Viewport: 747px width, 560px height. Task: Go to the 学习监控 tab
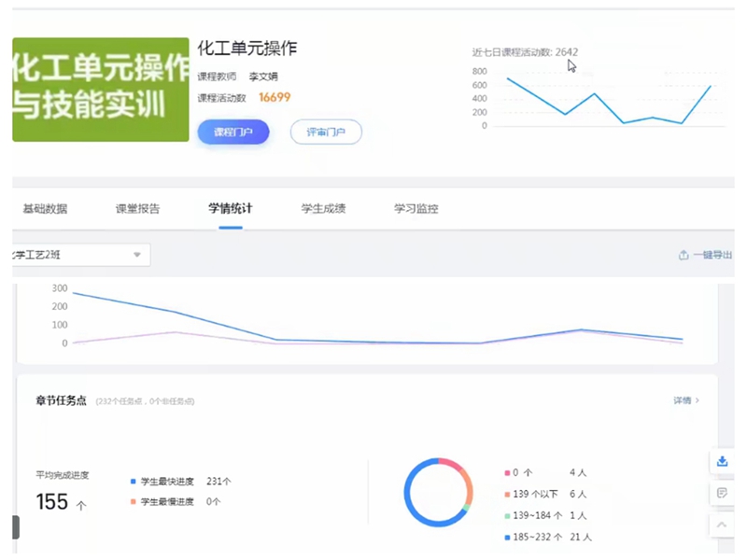[x=416, y=208]
